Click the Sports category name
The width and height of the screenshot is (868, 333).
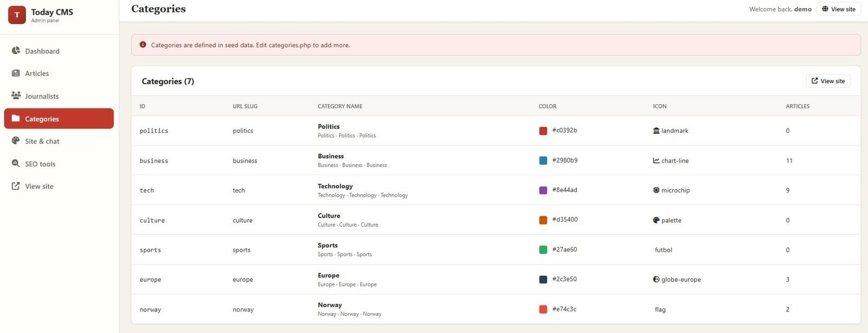pyautogui.click(x=328, y=246)
